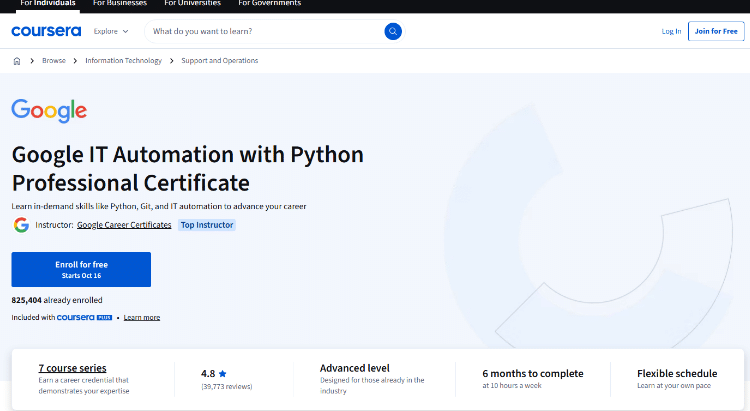The height and width of the screenshot is (411, 750).
Task: Switch to the For Businesses tab
Action: (120, 4)
